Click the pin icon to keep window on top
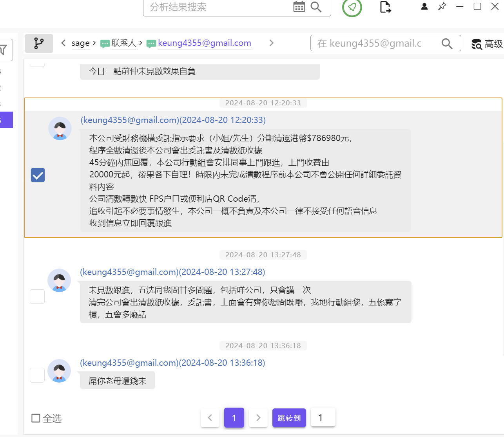The image size is (504, 437). tap(442, 6)
